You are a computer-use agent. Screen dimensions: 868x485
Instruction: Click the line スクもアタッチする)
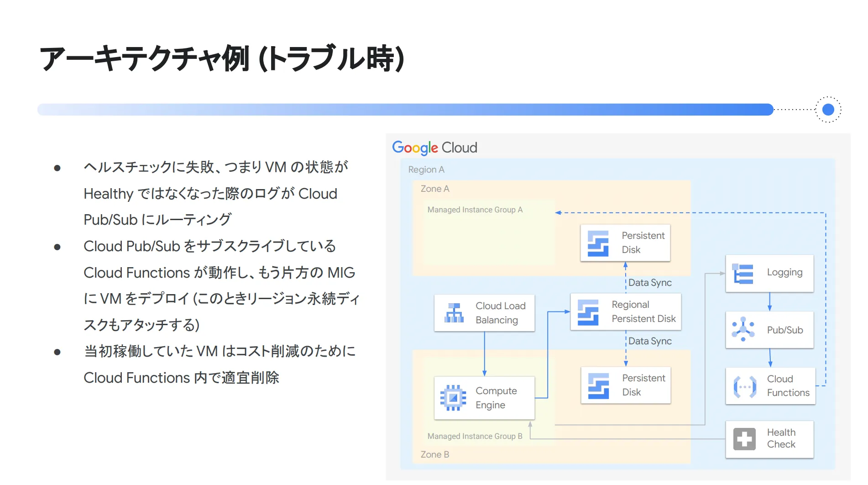141,325
